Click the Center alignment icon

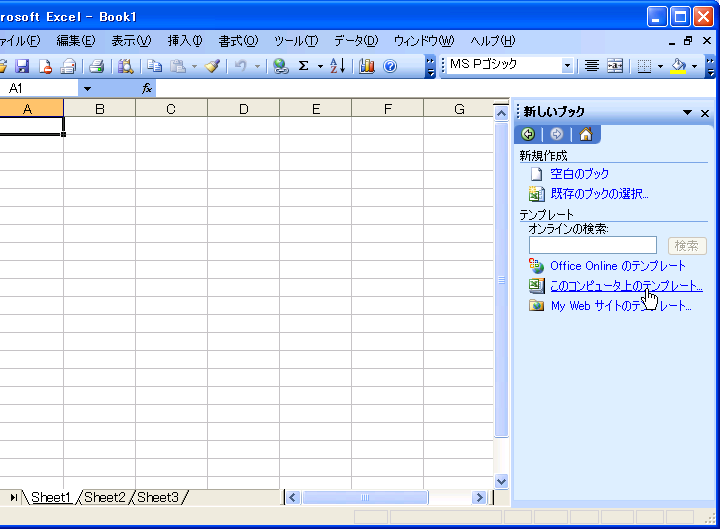click(x=592, y=66)
